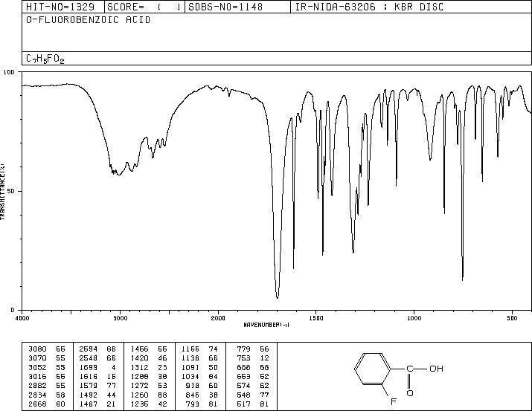Click the 100 tick on transmittance axis
The width and height of the screenshot is (532, 411).
coord(9,72)
